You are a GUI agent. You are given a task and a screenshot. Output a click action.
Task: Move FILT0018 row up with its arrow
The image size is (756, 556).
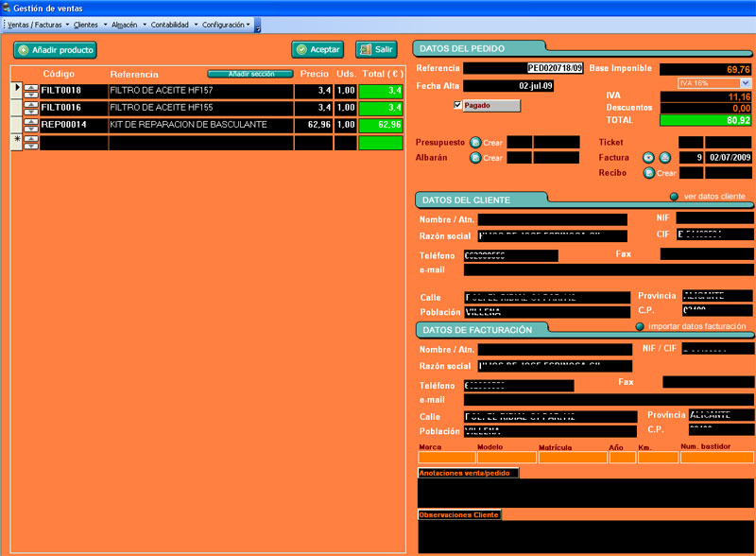[x=31, y=87]
